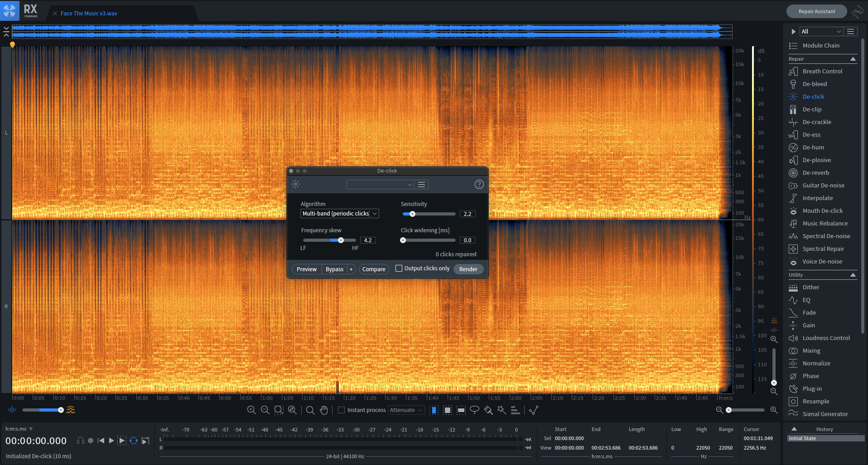Tick the Instant process checkbox
This screenshot has width=868, height=465.
(342, 410)
